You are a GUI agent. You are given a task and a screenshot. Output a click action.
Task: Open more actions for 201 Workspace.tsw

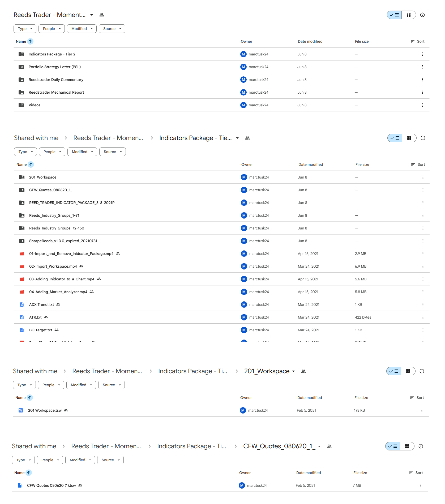coord(422,410)
